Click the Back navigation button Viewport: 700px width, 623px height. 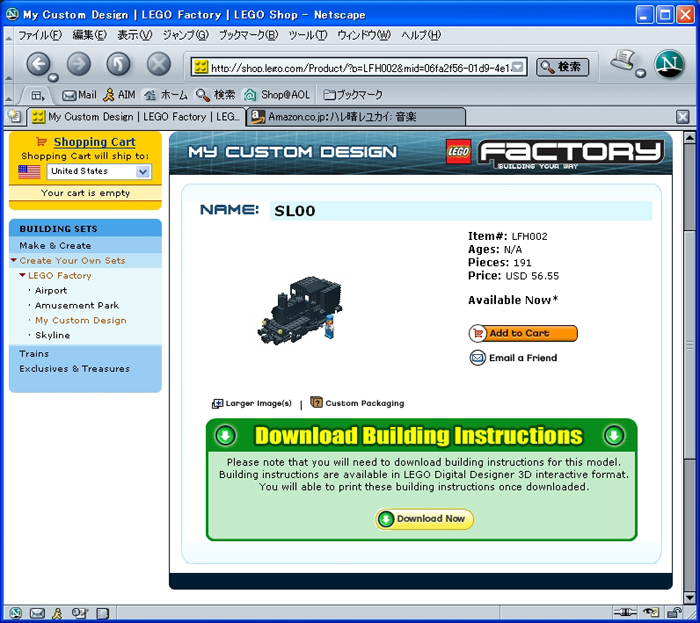click(39, 64)
